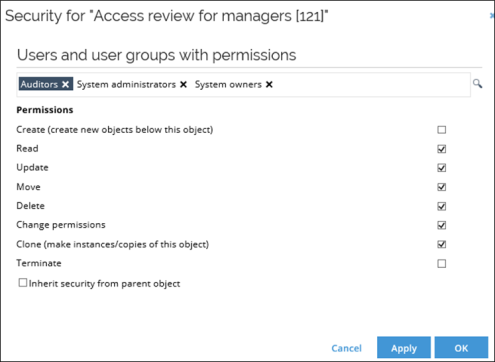495x362 pixels.
Task: Select the Auditors group tag
Action: pyautogui.click(x=39, y=84)
